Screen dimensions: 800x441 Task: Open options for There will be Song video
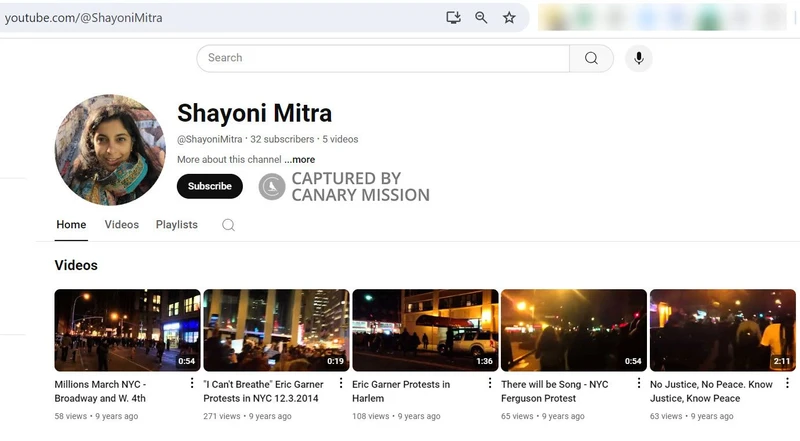639,383
